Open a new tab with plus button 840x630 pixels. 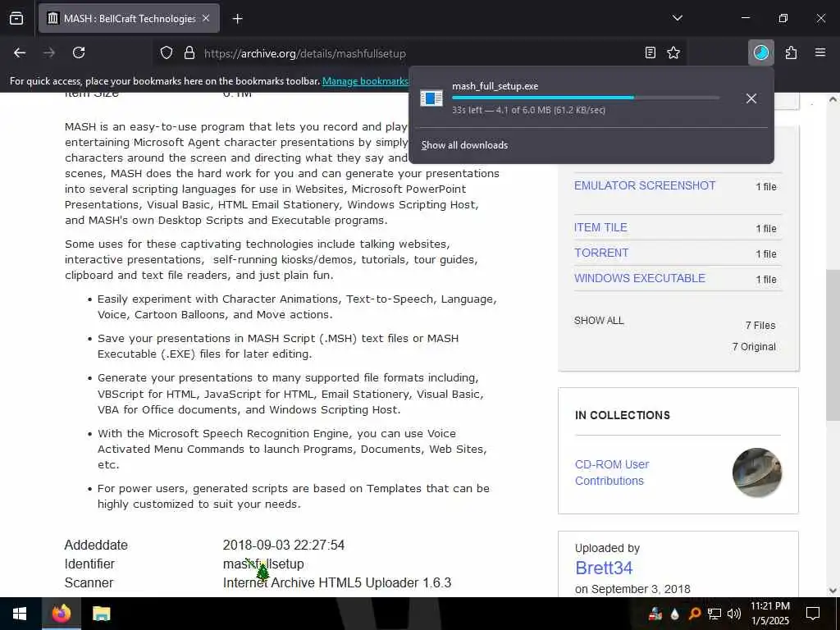[x=238, y=19]
